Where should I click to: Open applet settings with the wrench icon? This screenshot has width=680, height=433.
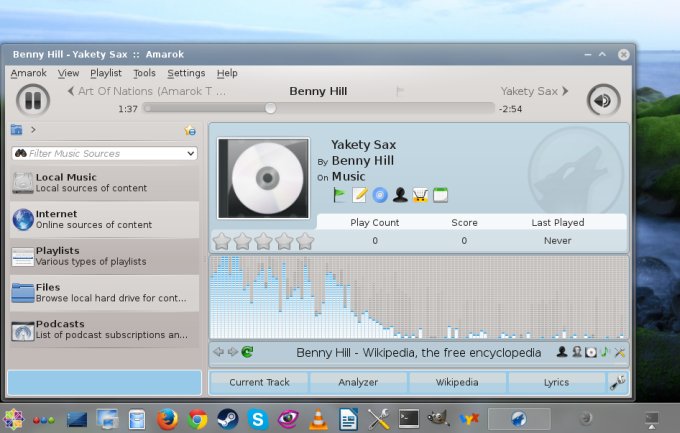point(617,382)
